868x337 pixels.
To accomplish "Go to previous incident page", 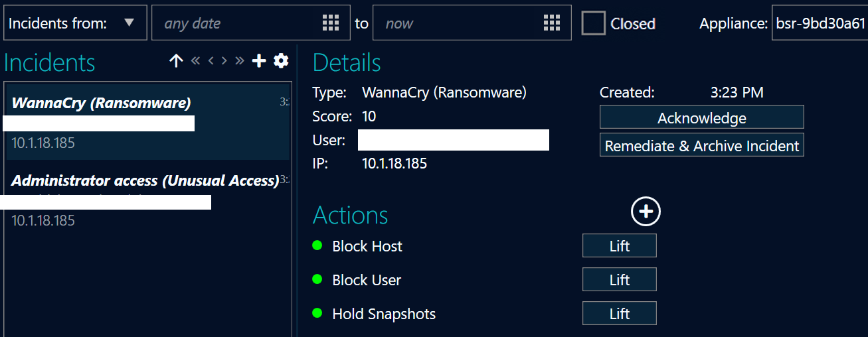I will click(x=211, y=61).
